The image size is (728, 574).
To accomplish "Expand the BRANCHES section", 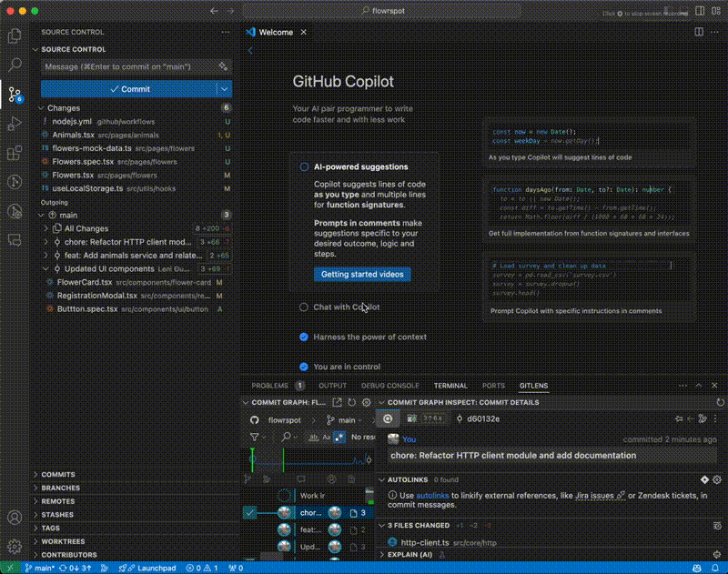I will tap(60, 488).
